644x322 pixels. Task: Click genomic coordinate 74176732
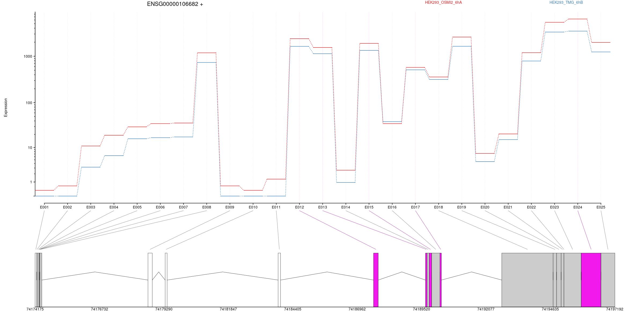100,309
